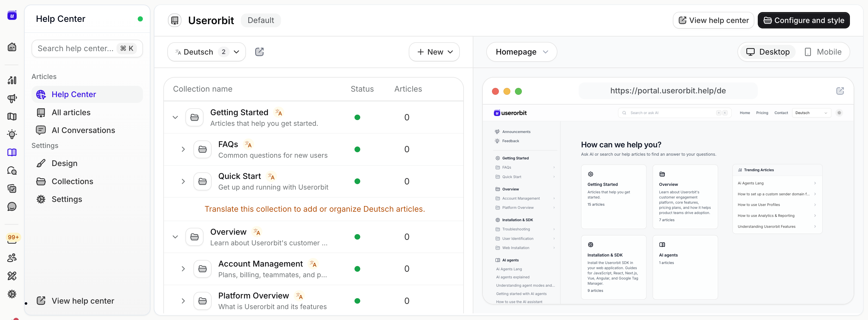
Task: Expand the Quick Start collection row
Action: [x=183, y=182]
